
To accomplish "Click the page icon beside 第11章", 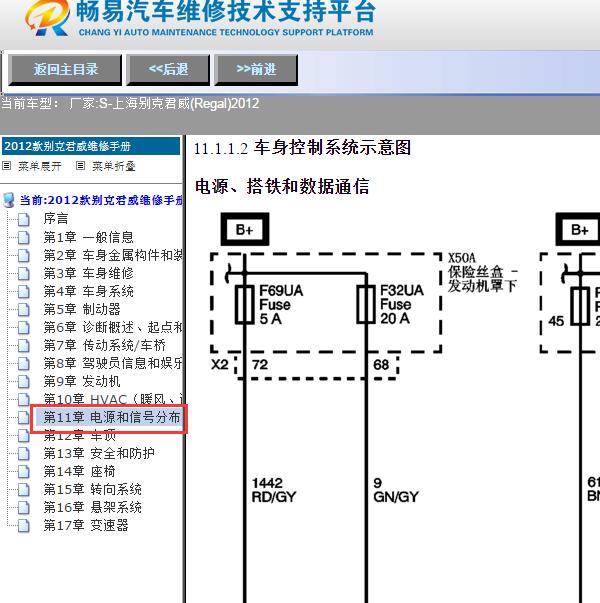I will click(23, 417).
